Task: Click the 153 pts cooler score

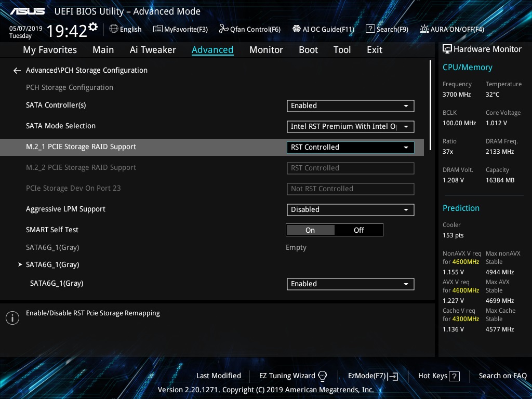Action: 453,235
